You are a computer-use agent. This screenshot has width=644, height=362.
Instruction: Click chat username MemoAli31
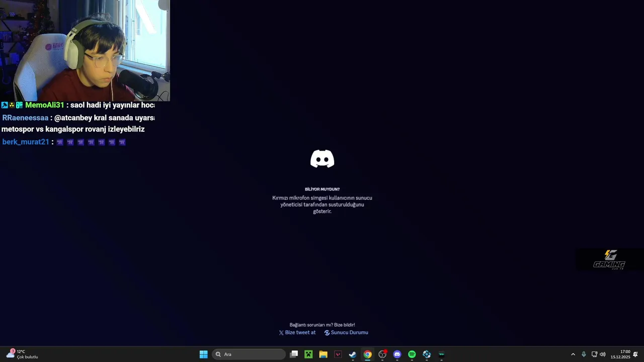click(45, 105)
